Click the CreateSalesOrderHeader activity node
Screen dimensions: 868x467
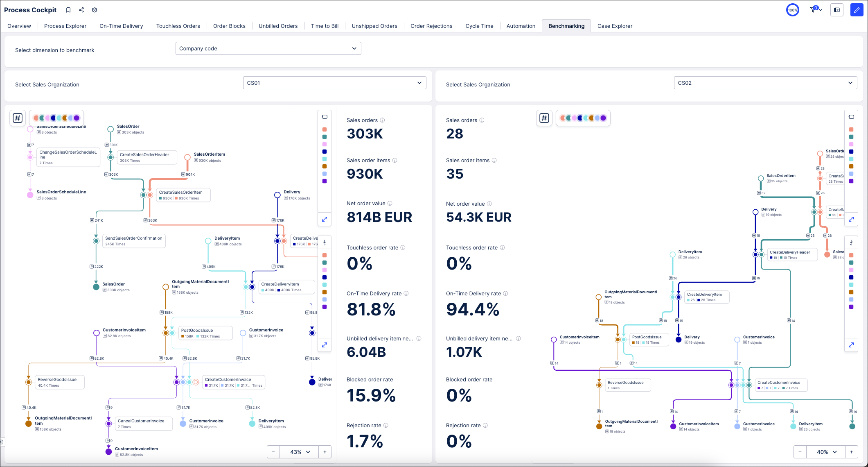tap(147, 157)
